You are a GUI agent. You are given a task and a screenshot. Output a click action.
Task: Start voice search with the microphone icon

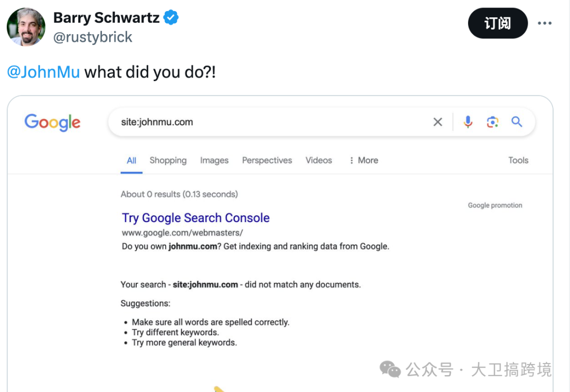468,122
